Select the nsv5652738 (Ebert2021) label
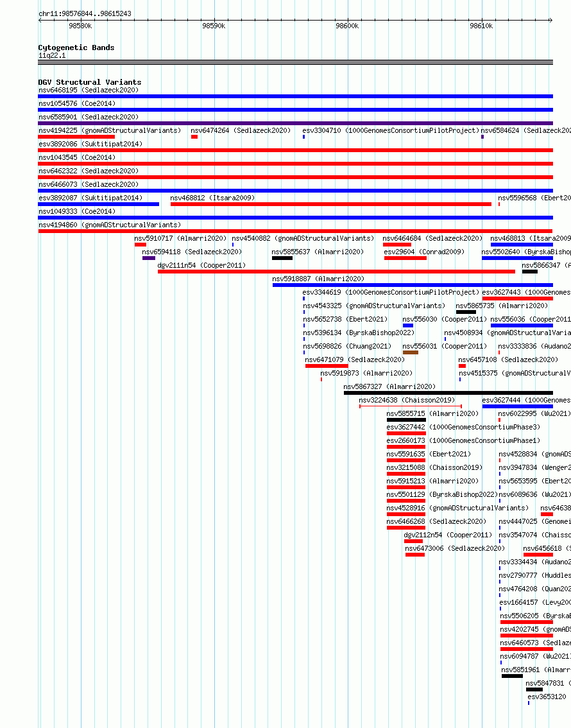Screen dimensions: 571x728 coord(345,319)
